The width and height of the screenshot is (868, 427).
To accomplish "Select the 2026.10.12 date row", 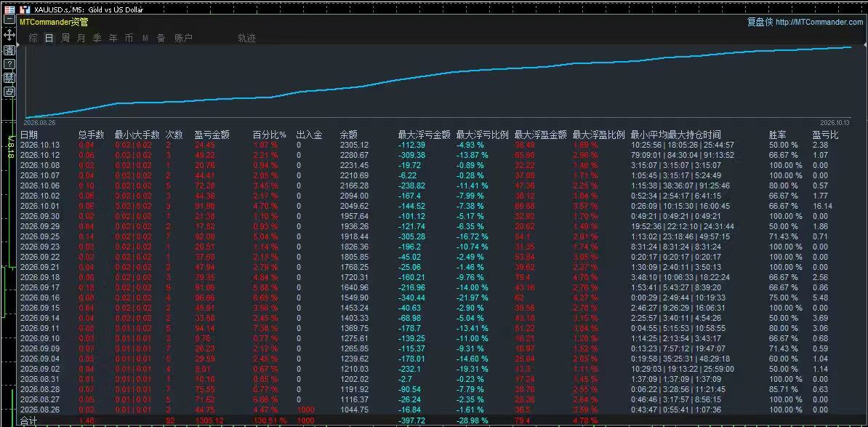I will point(40,155).
